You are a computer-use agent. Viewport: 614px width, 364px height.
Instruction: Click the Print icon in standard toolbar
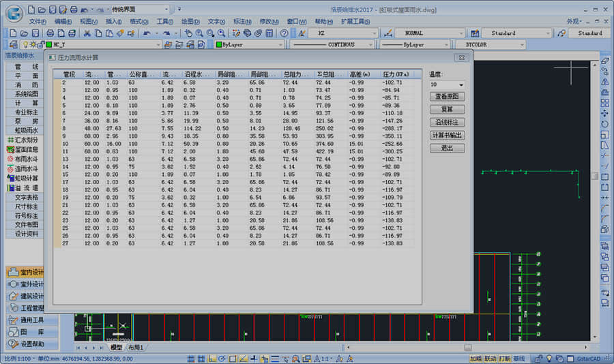50,33
